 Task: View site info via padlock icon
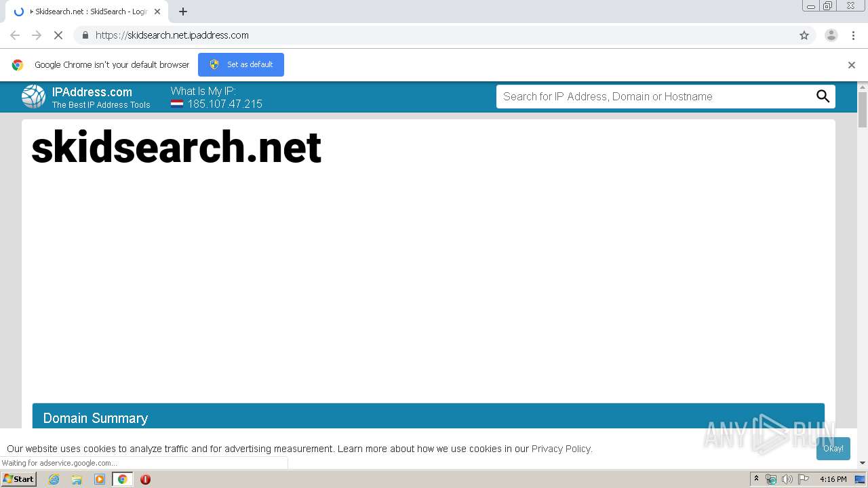85,35
